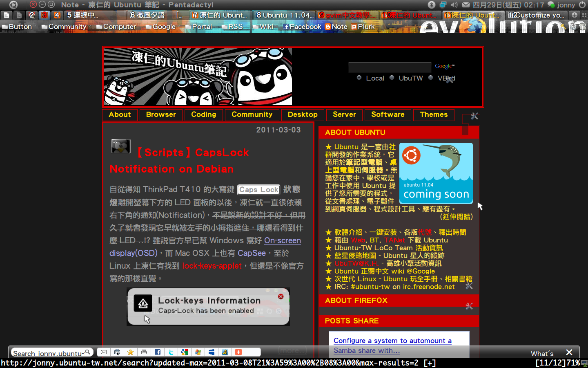This screenshot has height=368, width=588.
Task: Open Configure a system to automount link
Action: [392, 346]
